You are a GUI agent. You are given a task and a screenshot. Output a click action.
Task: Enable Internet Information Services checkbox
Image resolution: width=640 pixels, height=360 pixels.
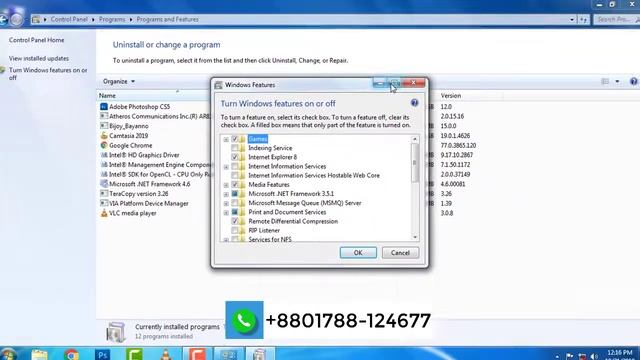click(x=235, y=166)
